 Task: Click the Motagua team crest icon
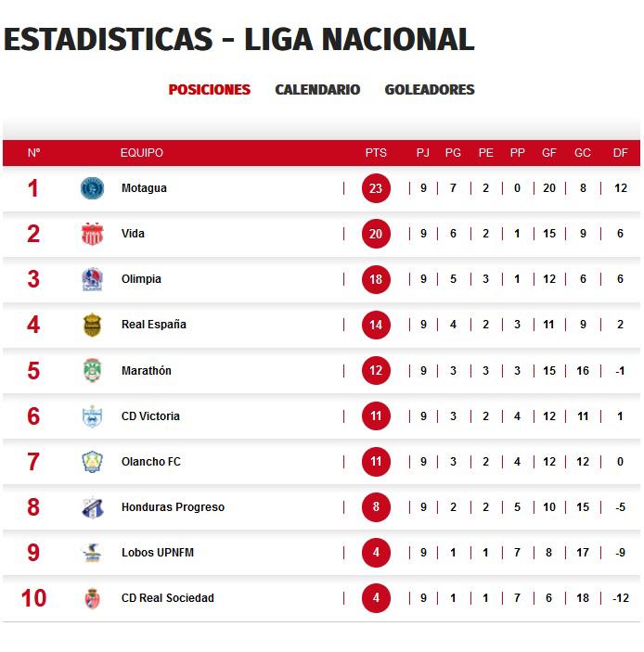[x=92, y=188]
